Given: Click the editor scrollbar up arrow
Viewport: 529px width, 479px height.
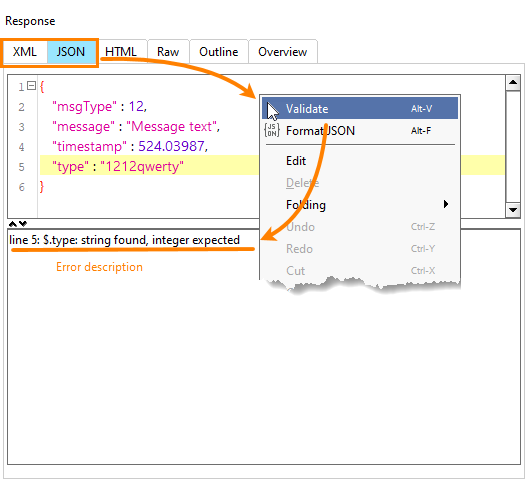Looking at the screenshot, I should [x=513, y=82].
